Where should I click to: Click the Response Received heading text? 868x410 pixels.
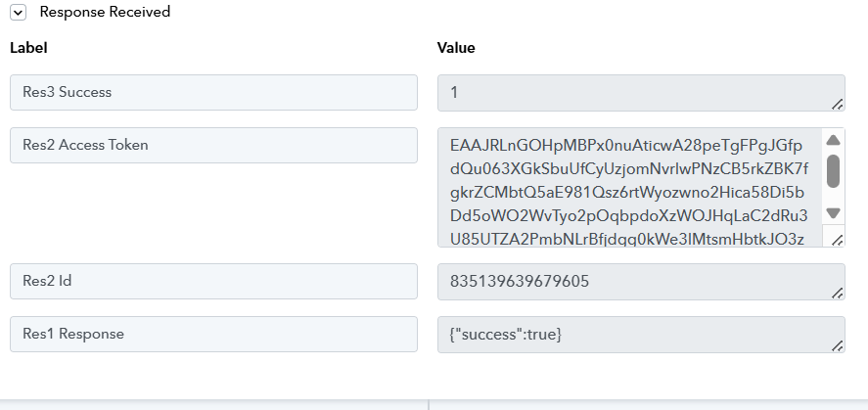click(x=105, y=13)
